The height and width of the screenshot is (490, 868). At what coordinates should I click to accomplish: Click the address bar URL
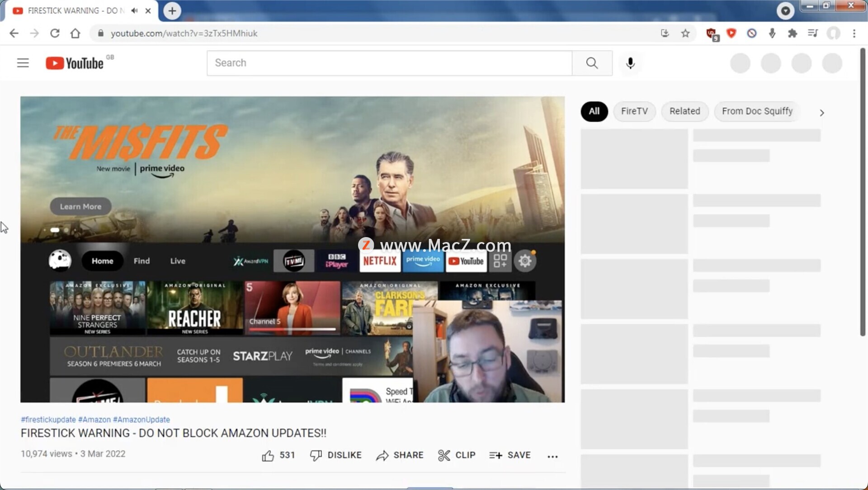[184, 33]
